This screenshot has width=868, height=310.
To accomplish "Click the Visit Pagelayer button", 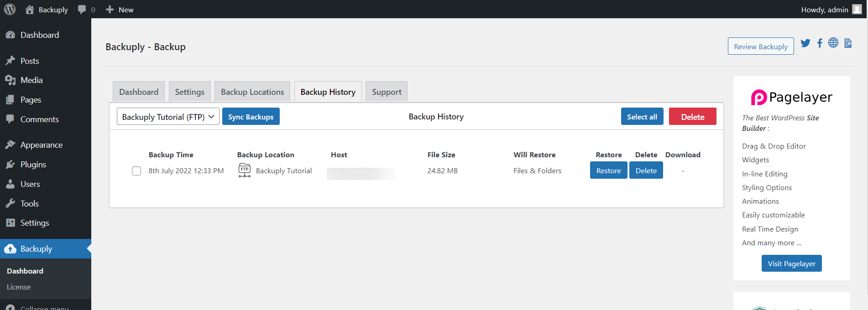I will point(792,263).
